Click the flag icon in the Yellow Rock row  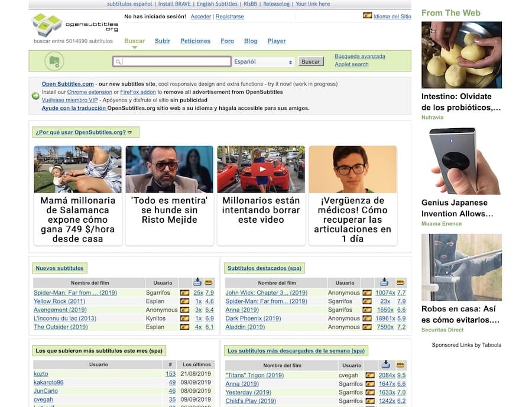184,301
